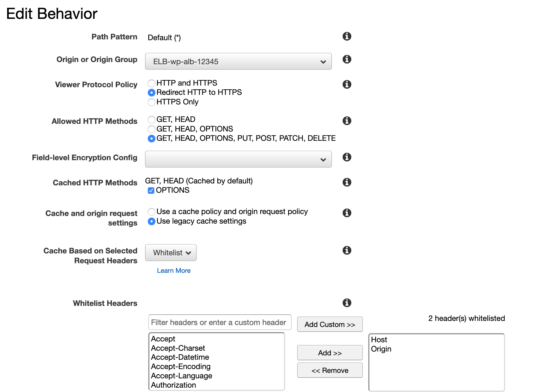The height and width of the screenshot is (392, 550).
Task: Click the Add Custom >> button
Action: [330, 324]
